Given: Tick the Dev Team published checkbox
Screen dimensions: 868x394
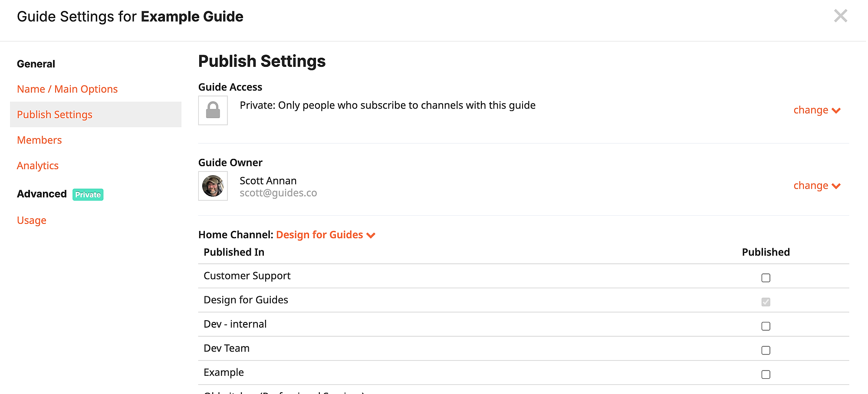Looking at the screenshot, I should tap(766, 350).
